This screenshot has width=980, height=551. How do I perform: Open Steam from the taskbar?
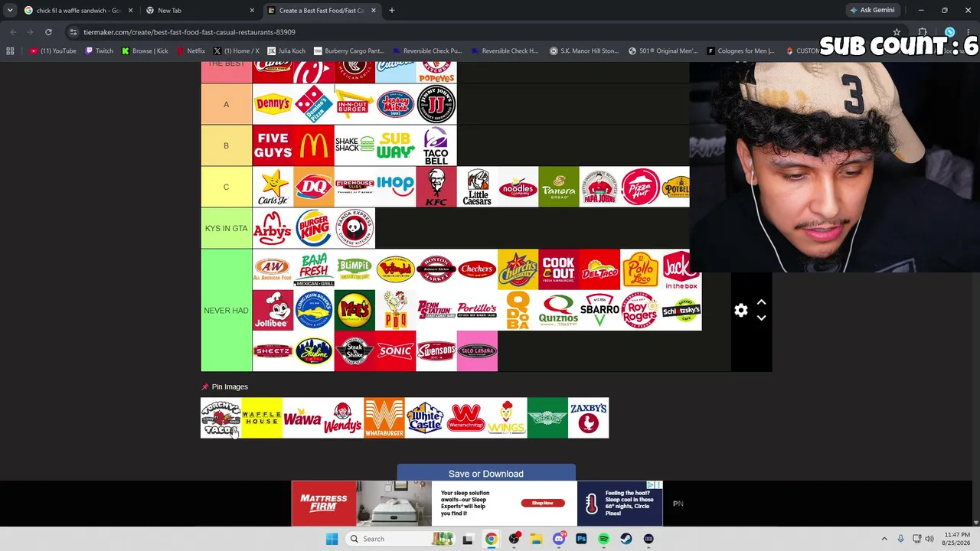point(626,539)
